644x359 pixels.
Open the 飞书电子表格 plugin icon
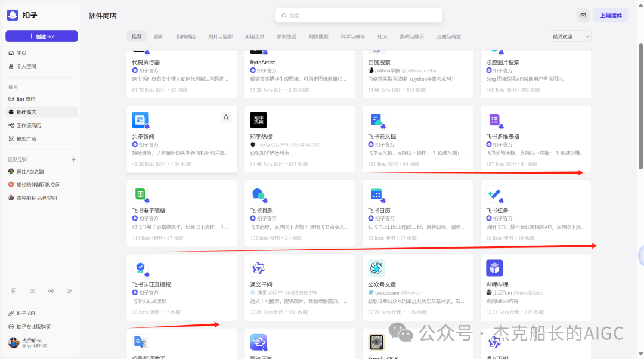pyautogui.click(x=141, y=194)
